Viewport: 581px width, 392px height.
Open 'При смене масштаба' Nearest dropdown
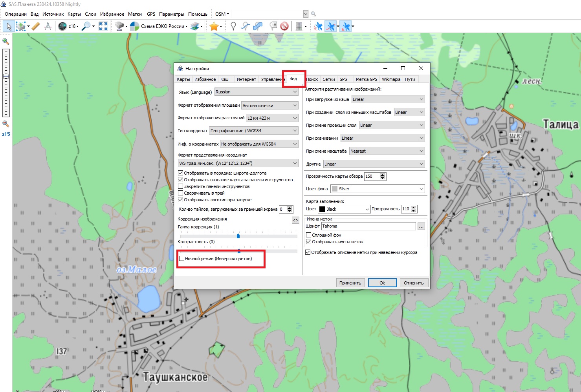(x=387, y=151)
